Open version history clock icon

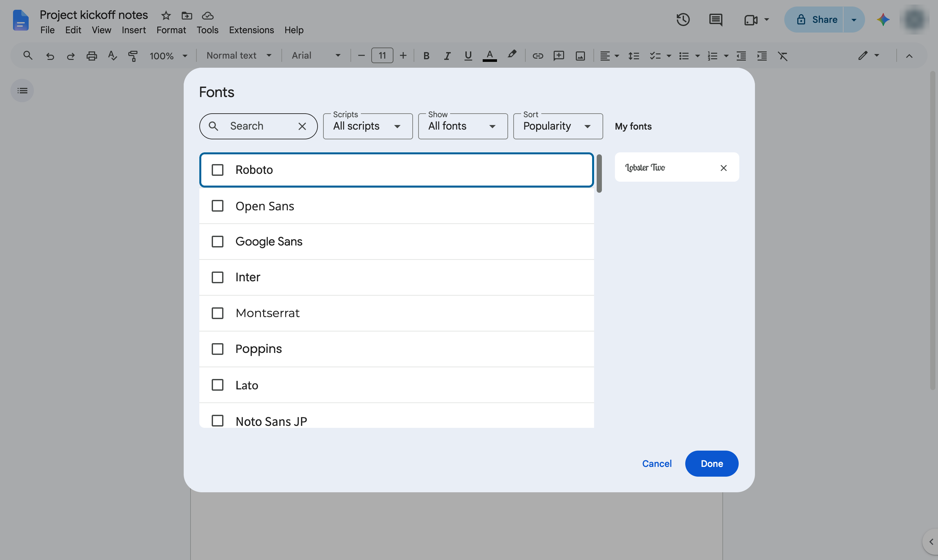[683, 20]
